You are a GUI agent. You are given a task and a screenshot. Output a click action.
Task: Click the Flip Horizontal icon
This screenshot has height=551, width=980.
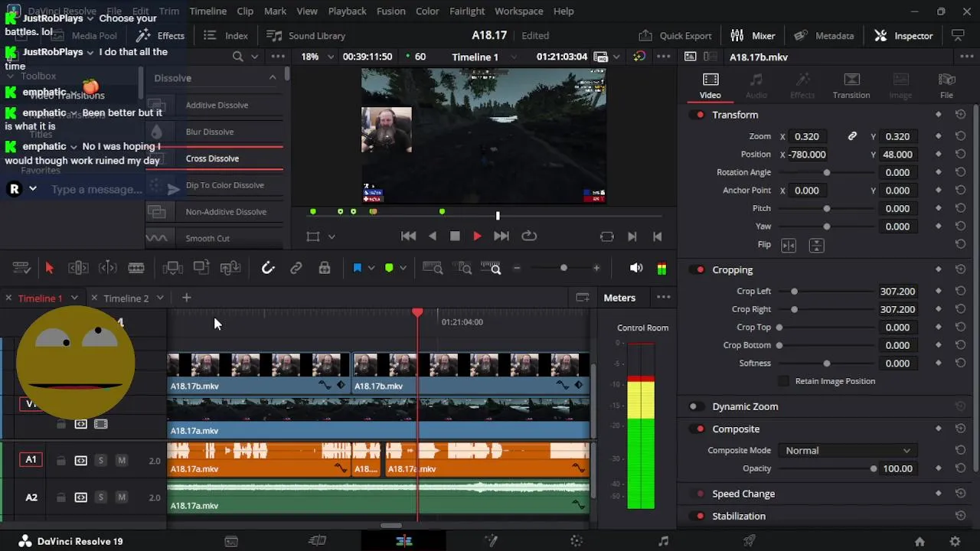click(x=789, y=245)
